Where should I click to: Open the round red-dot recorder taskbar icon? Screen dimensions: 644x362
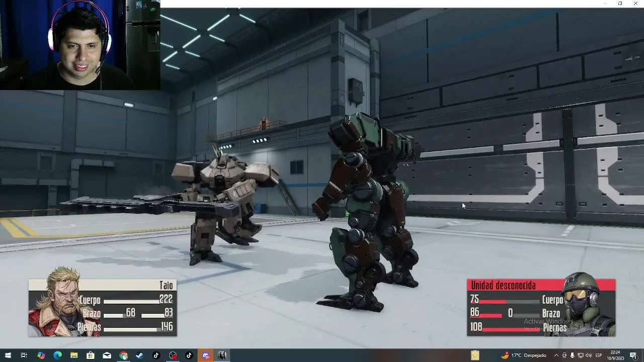[x=173, y=355]
